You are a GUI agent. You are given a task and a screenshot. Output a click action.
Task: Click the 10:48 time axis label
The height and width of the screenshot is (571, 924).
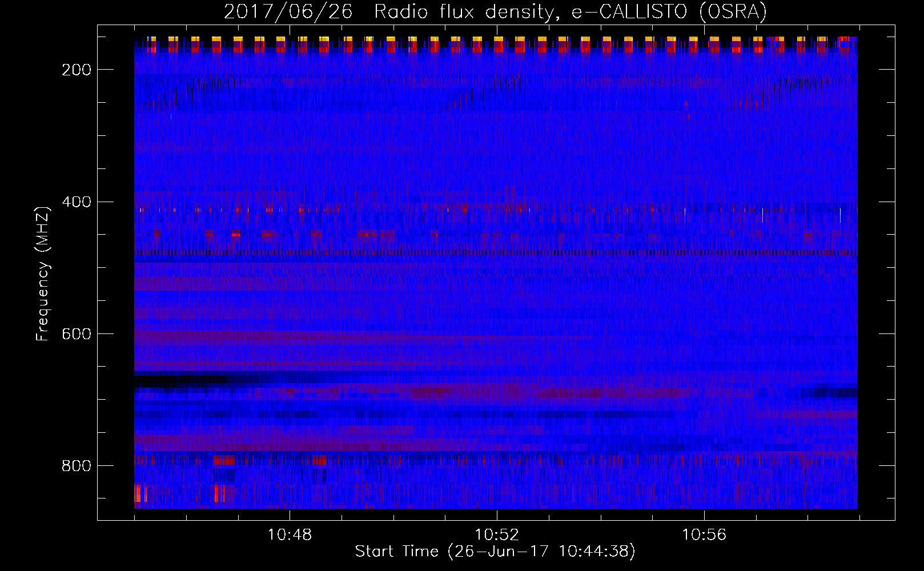coord(290,534)
